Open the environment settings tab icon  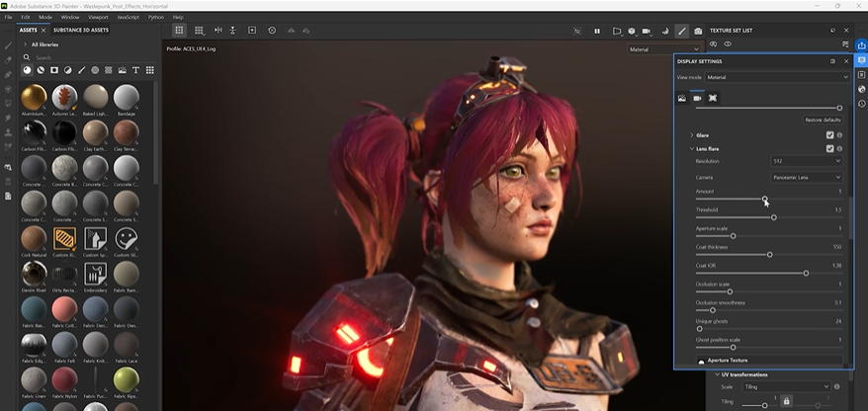click(x=682, y=98)
